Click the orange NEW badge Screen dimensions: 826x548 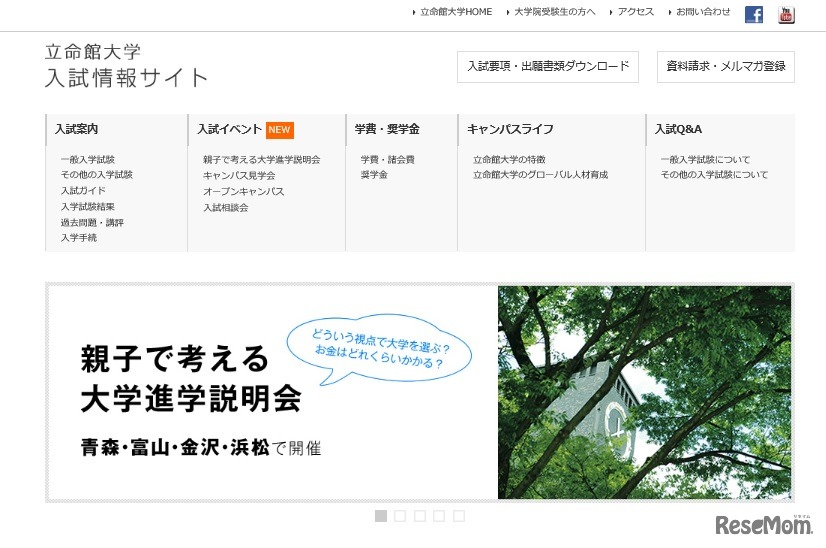coord(279,130)
